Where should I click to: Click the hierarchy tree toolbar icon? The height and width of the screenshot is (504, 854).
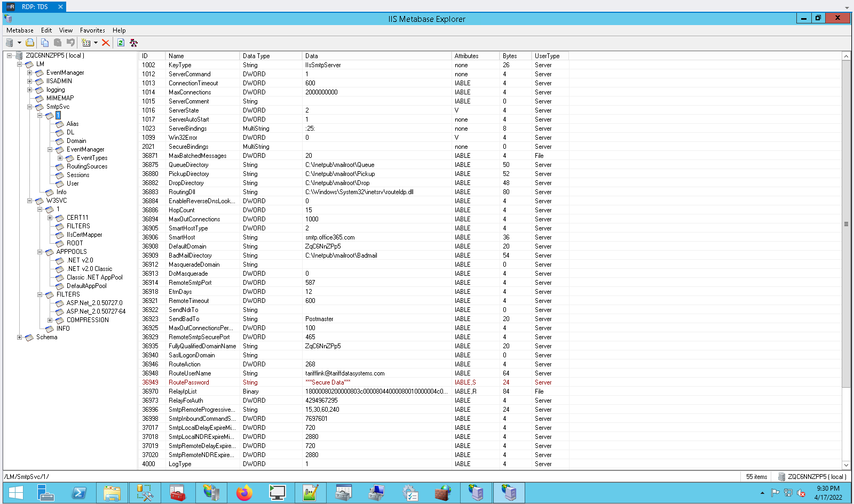pos(133,43)
